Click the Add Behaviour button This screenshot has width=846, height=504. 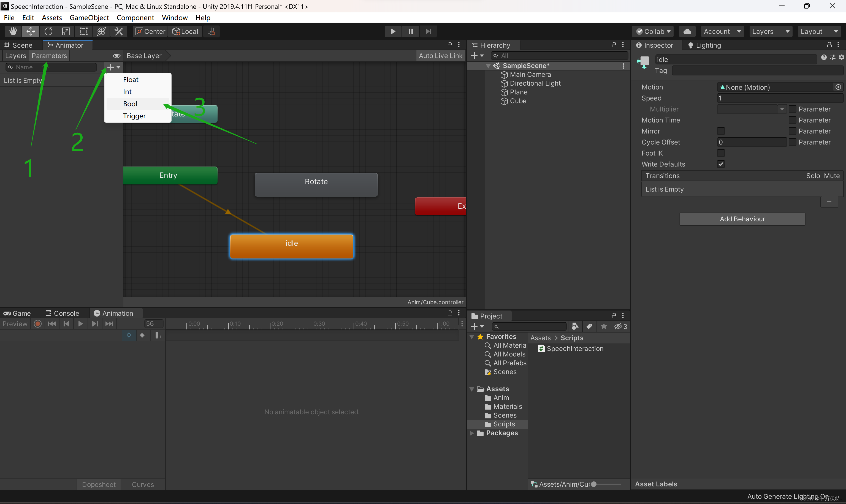tap(742, 219)
